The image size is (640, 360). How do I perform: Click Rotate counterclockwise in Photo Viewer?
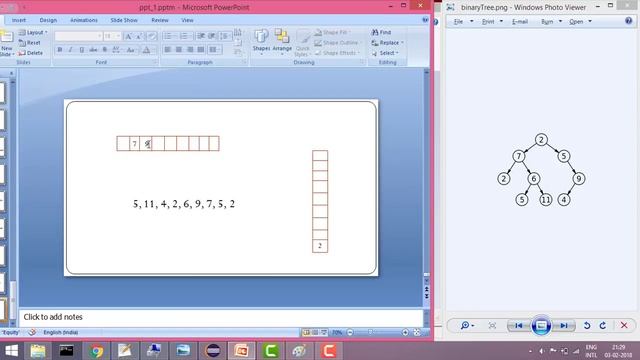pos(587,325)
